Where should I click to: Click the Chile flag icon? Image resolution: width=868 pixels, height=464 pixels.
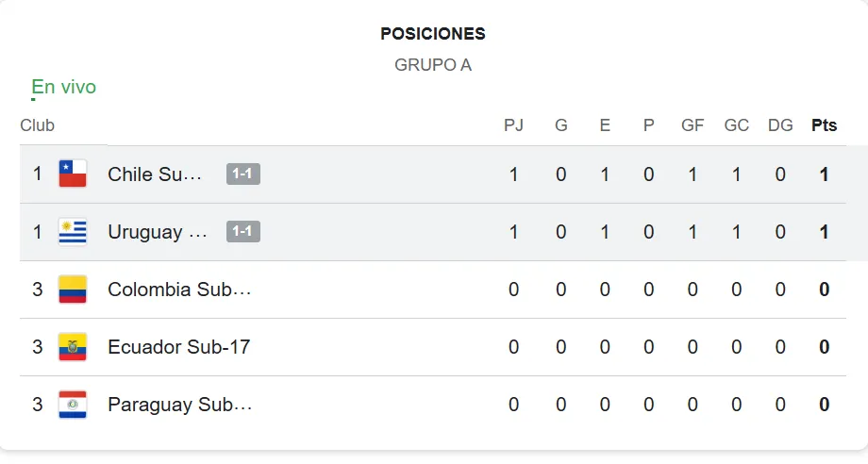[x=73, y=174]
